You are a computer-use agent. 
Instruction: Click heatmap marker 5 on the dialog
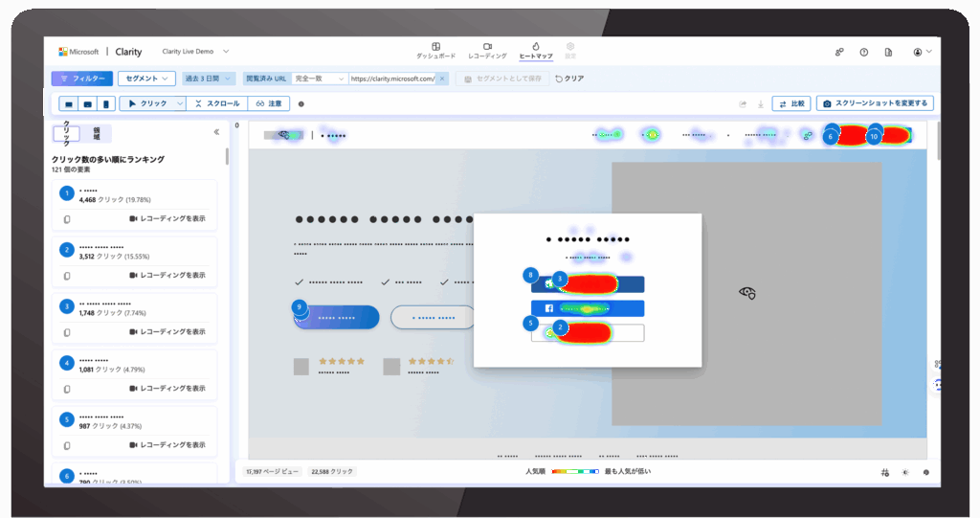530,324
